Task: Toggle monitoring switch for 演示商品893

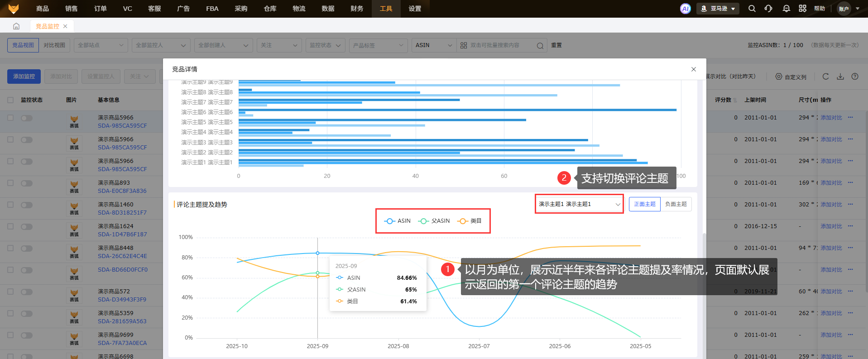Action: (27, 183)
